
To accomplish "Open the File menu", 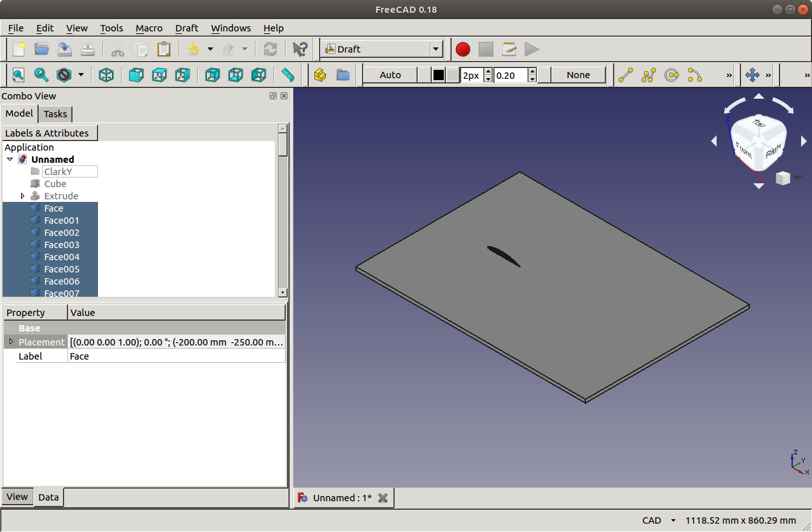I will [x=15, y=28].
